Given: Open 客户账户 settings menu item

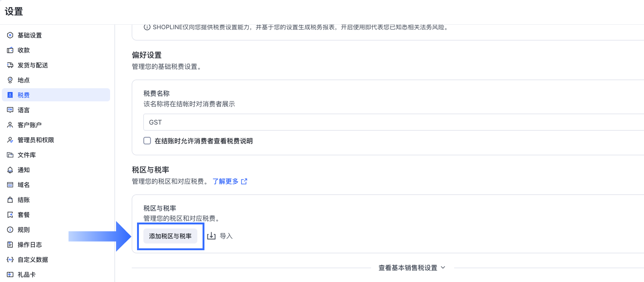Looking at the screenshot, I should 29,125.
